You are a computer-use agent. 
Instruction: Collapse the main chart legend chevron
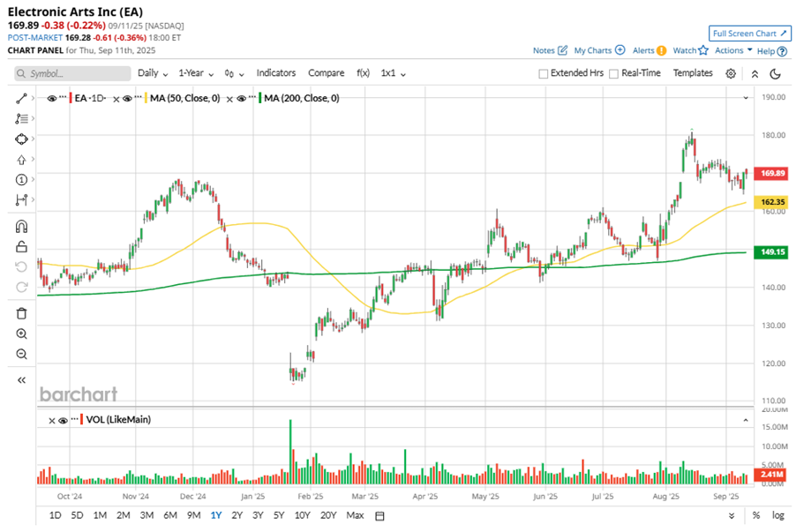tap(746, 97)
